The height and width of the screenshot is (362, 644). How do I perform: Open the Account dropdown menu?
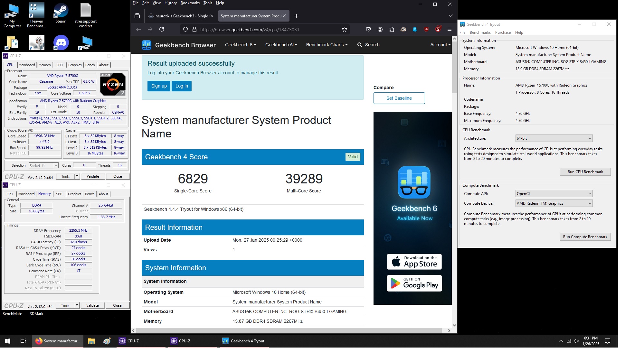click(440, 45)
